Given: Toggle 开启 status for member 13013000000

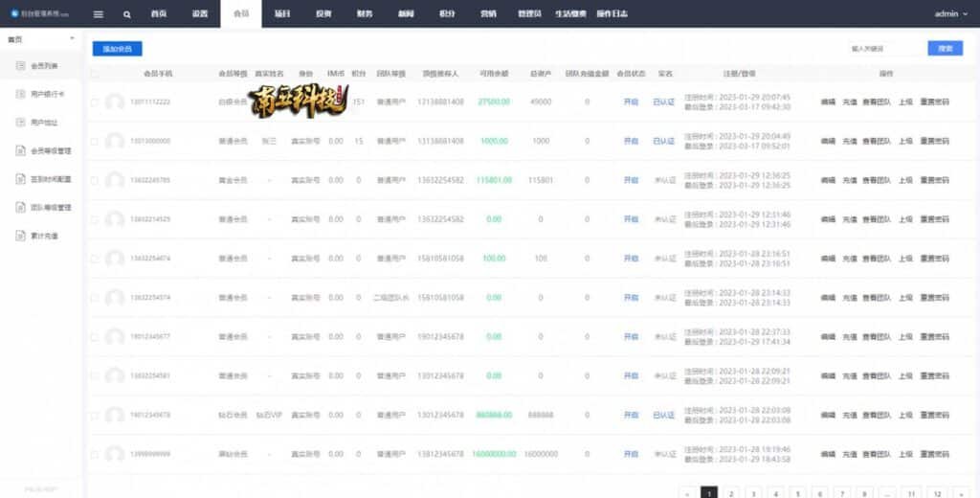Looking at the screenshot, I should coord(631,141).
